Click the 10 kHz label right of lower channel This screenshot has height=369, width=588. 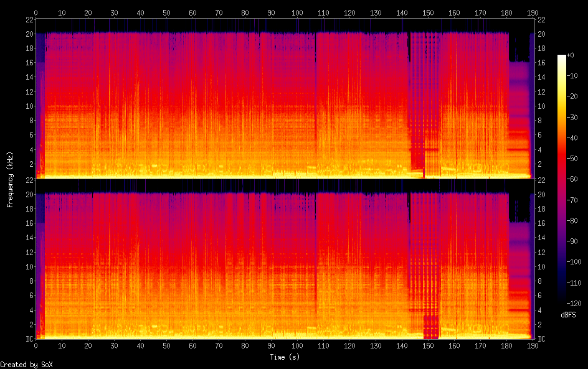click(x=541, y=267)
